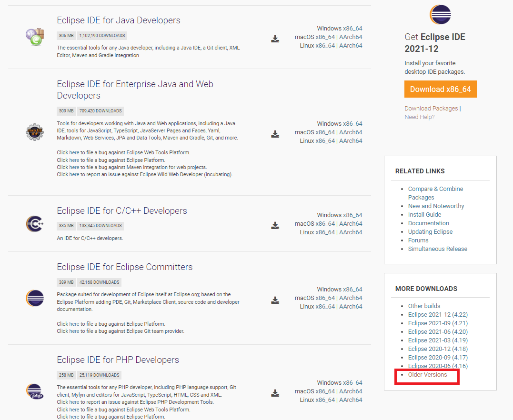Click download icon for Eclipse Committers package
The width and height of the screenshot is (513, 420).
click(275, 300)
